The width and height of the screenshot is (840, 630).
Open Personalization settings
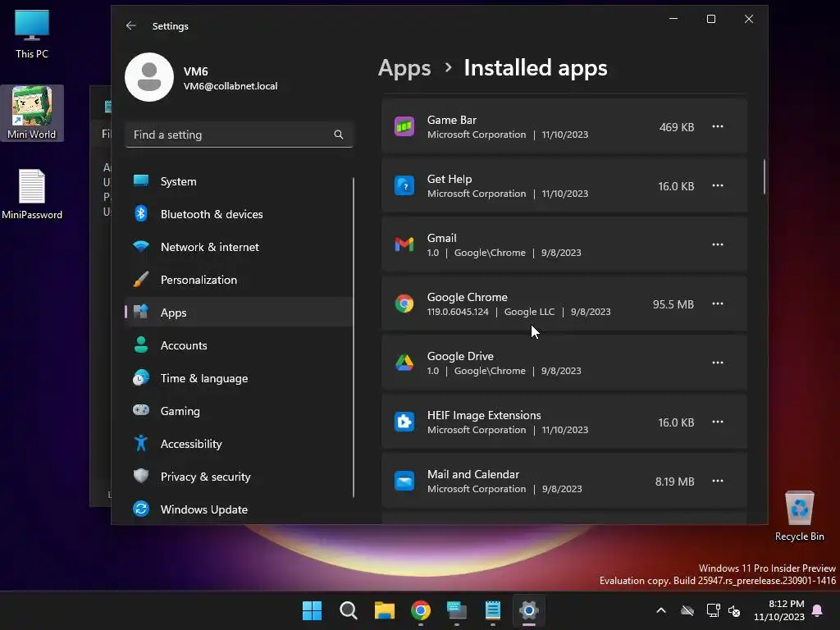tap(239, 280)
